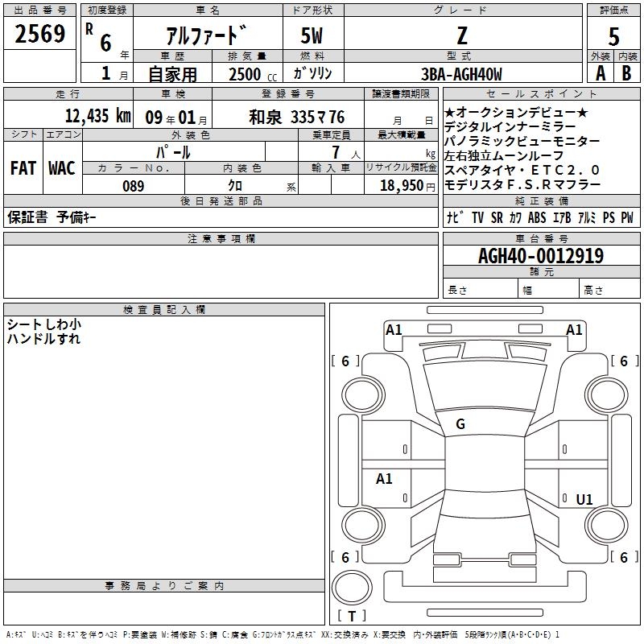
Task: Select the model code 3BA-AGH40W
Action: pyautogui.click(x=461, y=74)
